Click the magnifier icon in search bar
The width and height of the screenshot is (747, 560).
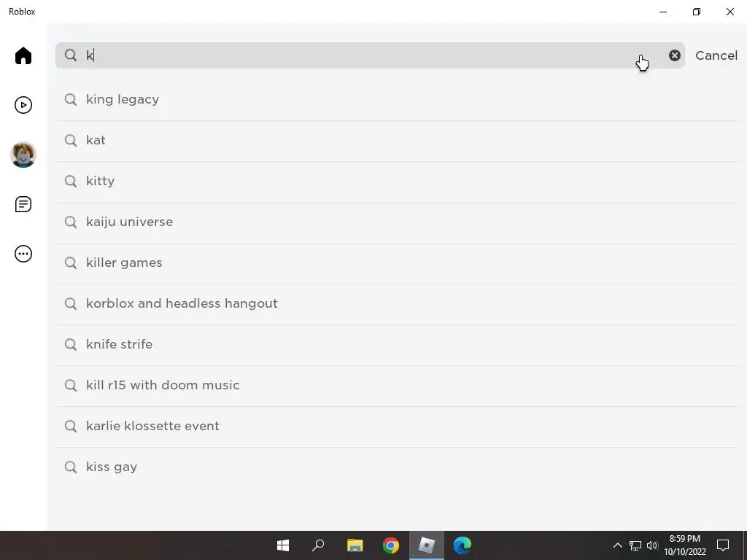coord(71,55)
